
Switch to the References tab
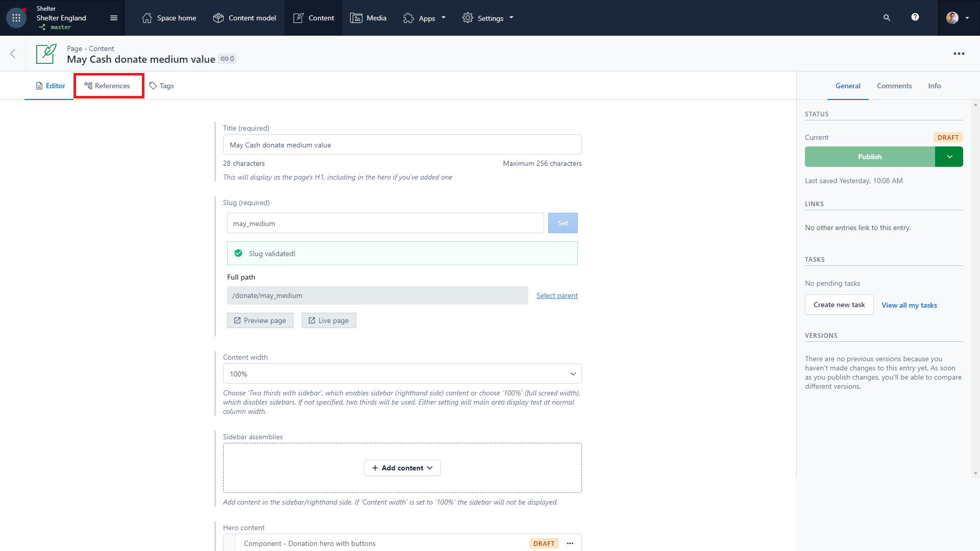coord(108,85)
